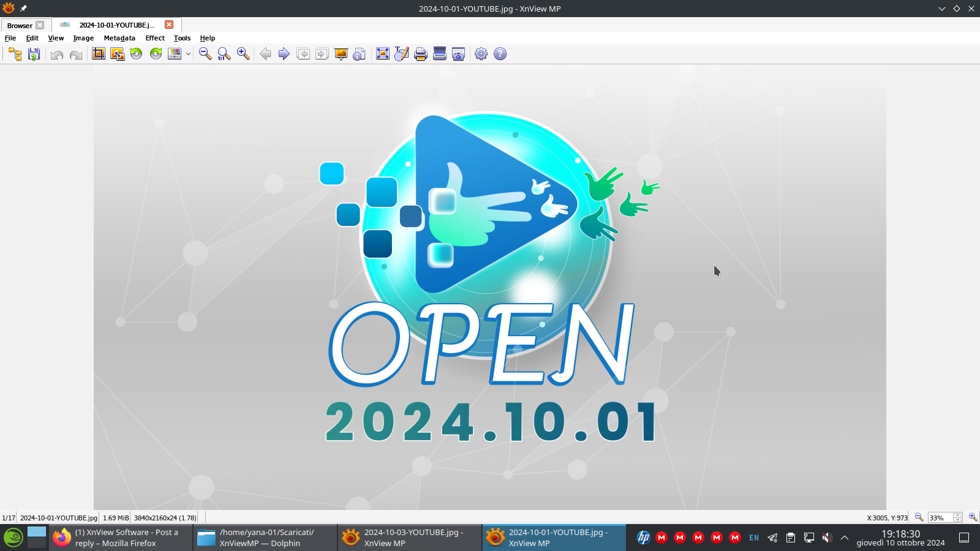This screenshot has height=551, width=980.
Task: Set zoom to 1:1 actual size
Action: (x=224, y=54)
